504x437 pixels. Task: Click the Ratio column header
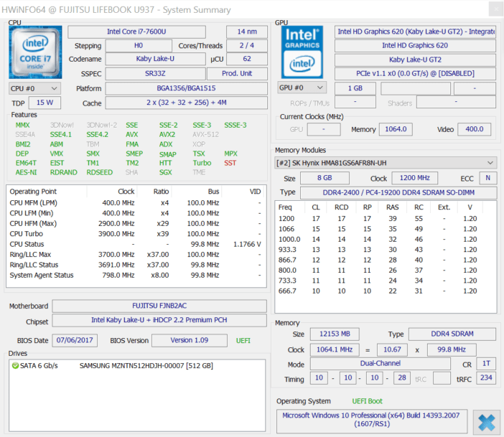[154, 192]
